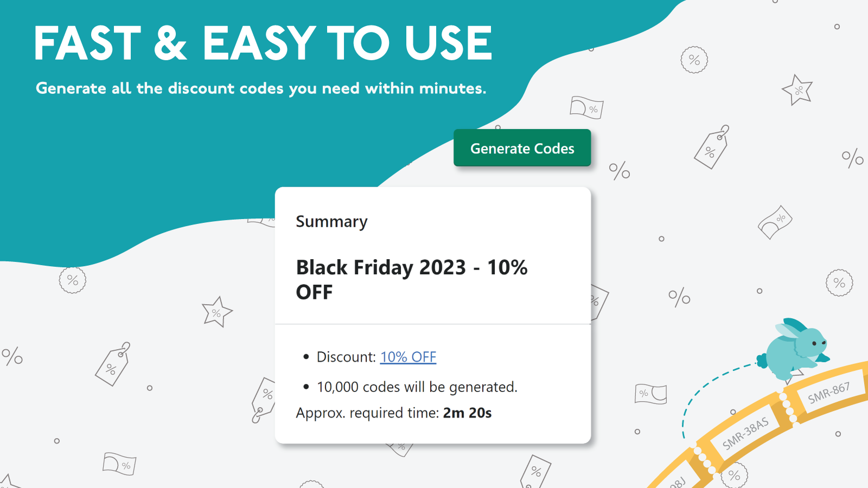The width and height of the screenshot is (868, 488).
Task: Click the scalloped percent seal icon bottom right
Action: pyautogui.click(x=733, y=473)
